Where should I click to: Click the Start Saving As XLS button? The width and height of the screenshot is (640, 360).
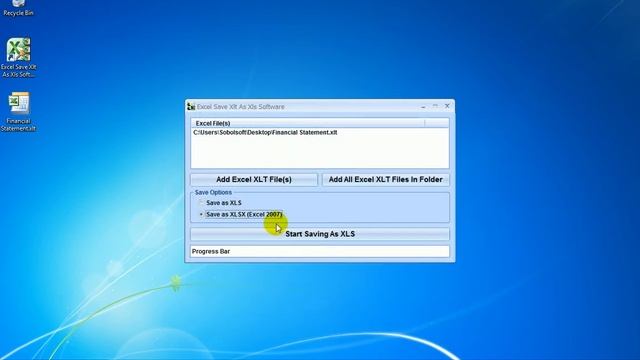320,234
